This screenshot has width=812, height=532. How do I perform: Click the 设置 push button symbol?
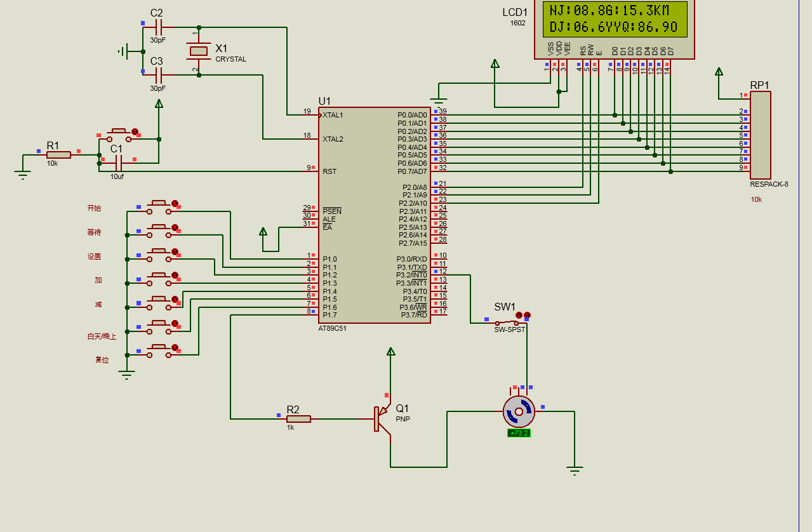point(159,255)
